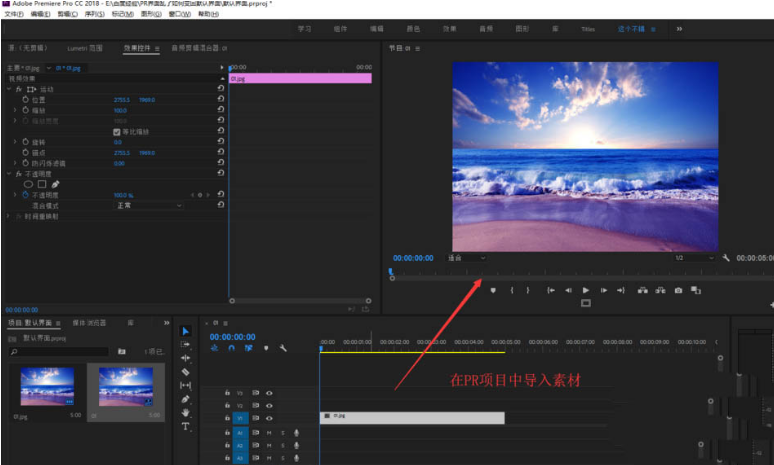Screen dimensions: 774x465
Task: Select the Type (T) tool
Action: pyautogui.click(x=185, y=426)
